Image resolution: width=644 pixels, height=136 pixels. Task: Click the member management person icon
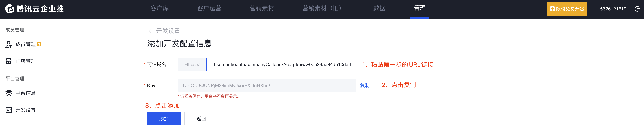tap(8, 44)
